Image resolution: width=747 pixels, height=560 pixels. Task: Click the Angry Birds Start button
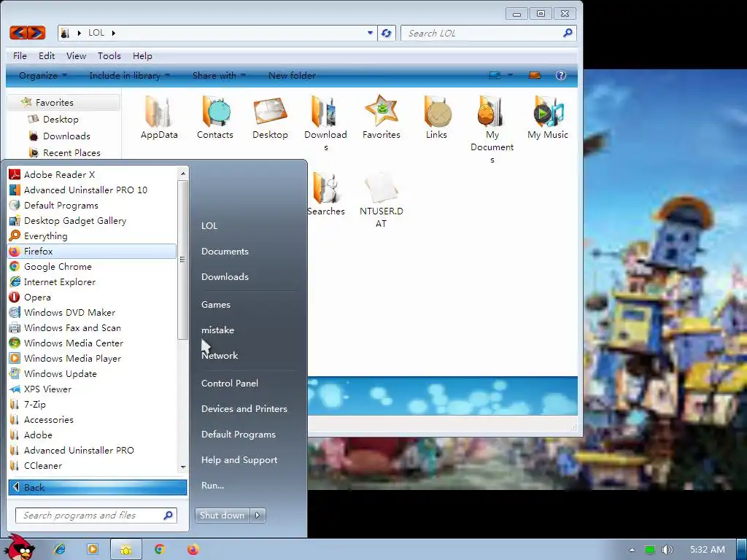[x=20, y=548]
